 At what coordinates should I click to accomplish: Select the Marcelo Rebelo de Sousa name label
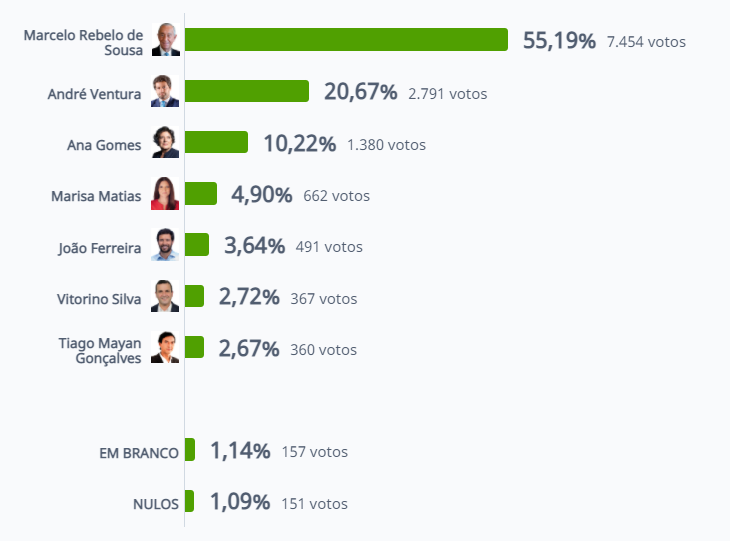coord(83,42)
